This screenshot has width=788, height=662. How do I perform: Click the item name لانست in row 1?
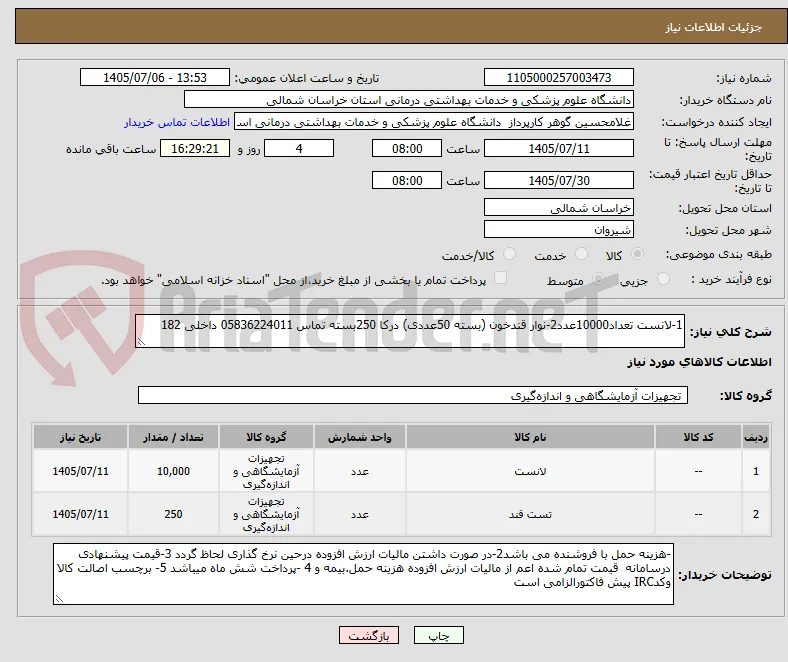pos(530,471)
